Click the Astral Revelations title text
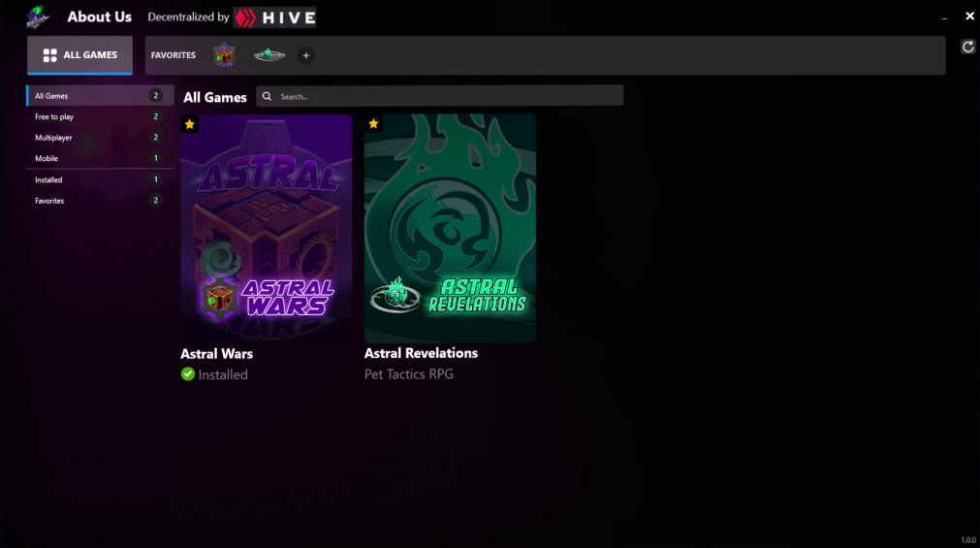Viewport: 980px width, 548px height. point(421,353)
